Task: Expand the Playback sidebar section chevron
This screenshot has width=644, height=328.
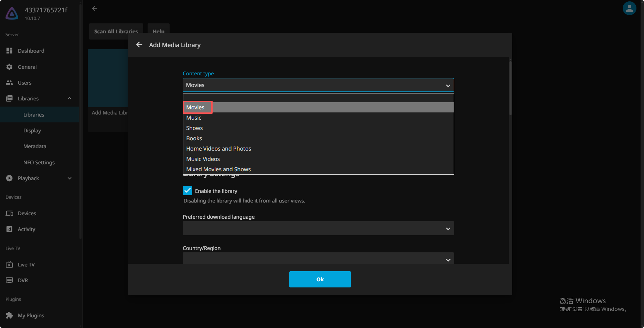Action: [69, 178]
